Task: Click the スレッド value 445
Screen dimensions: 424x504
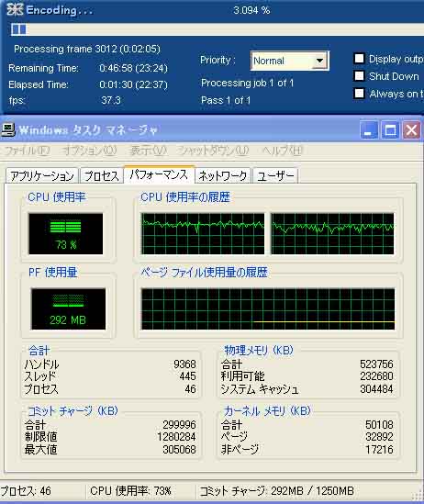Action: click(187, 376)
